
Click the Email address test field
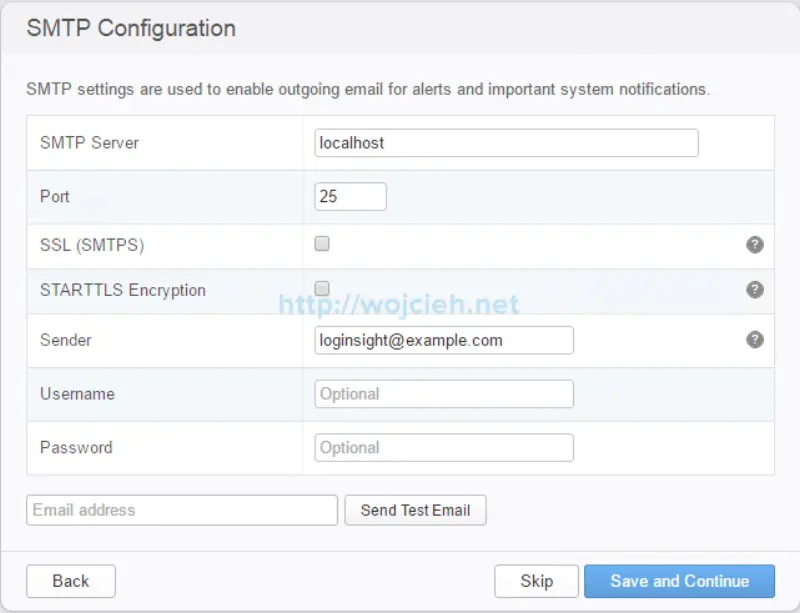coord(181,510)
